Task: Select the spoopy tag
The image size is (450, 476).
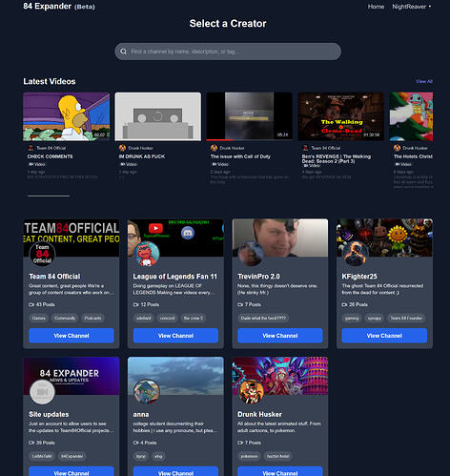Action: 374,318
